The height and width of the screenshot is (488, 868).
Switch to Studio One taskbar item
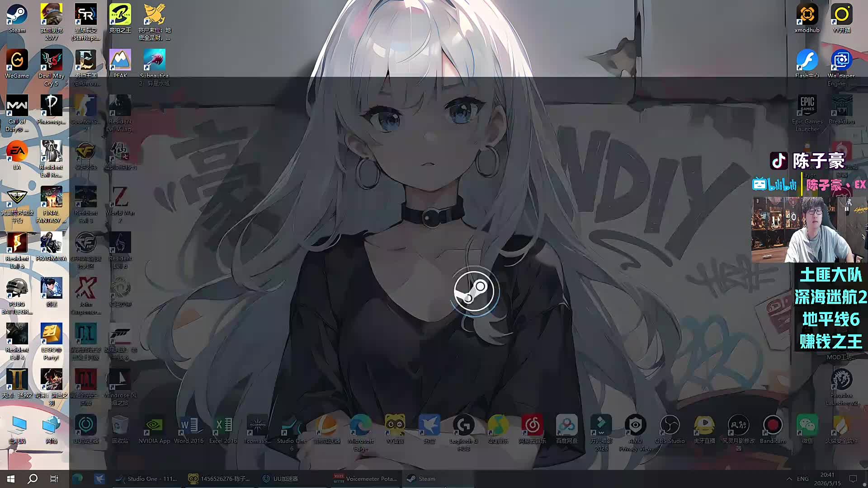pyautogui.click(x=147, y=479)
